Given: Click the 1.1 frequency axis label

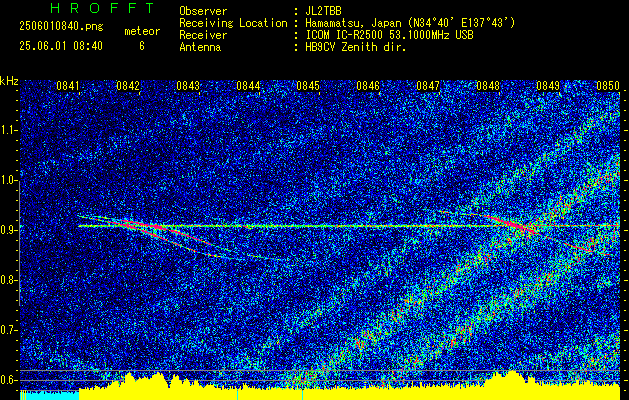Looking at the screenshot, I should click(x=9, y=130).
